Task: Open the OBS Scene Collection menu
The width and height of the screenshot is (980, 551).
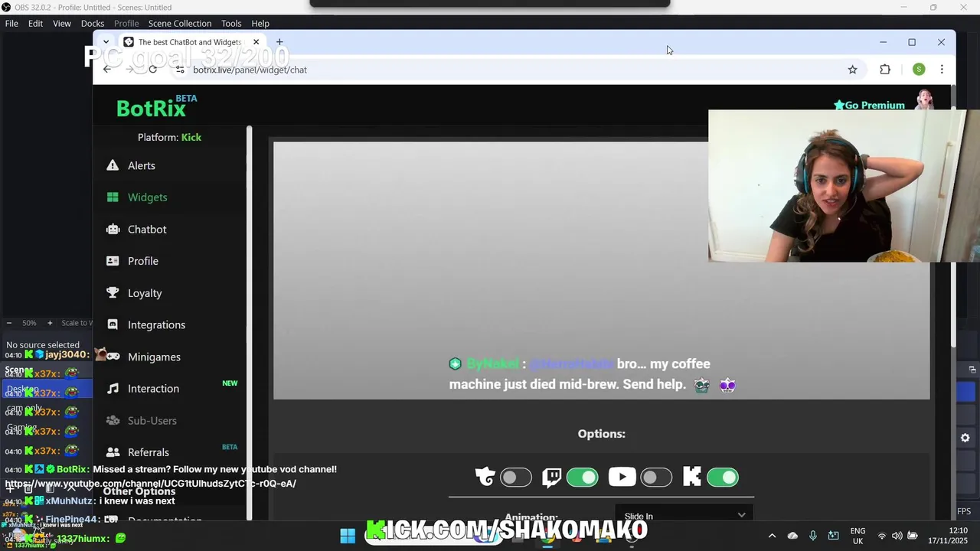Action: point(179,24)
